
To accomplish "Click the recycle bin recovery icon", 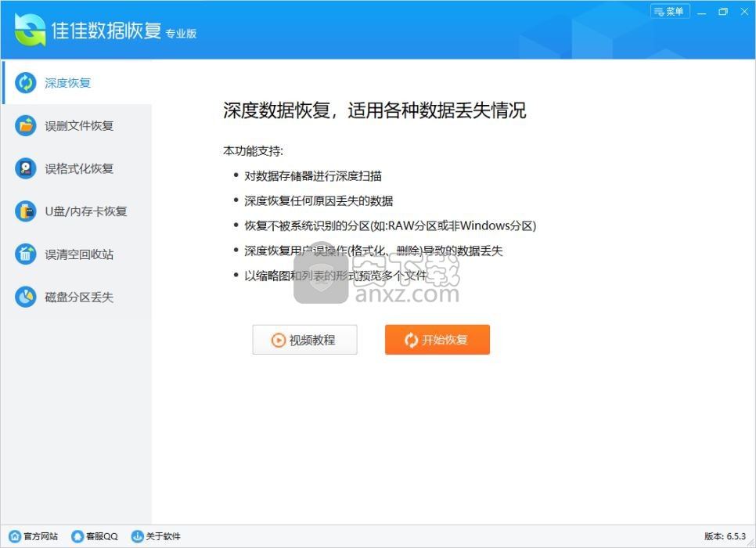I will (26, 254).
